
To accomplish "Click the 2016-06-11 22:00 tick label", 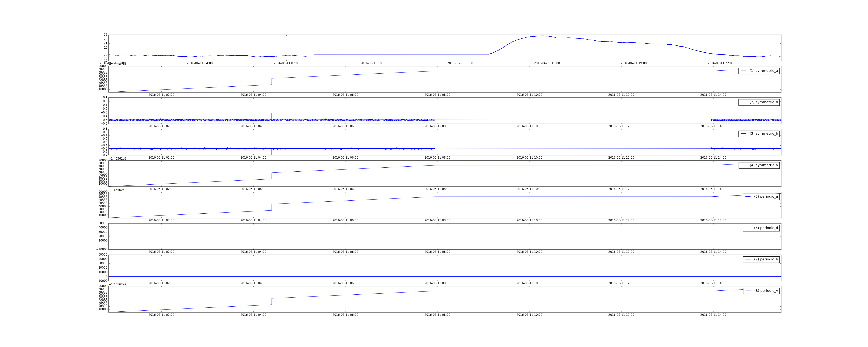I will coord(720,63).
